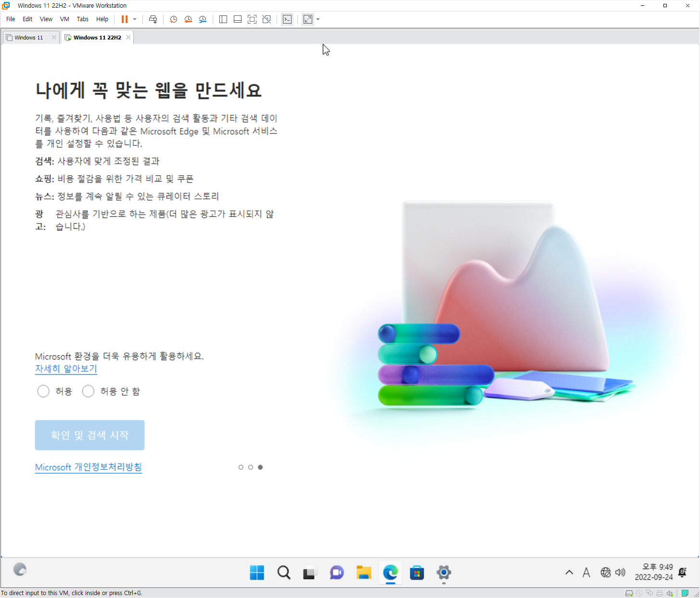Image resolution: width=700 pixels, height=598 pixels.
Task: Launch the Teams Chat taskbar icon
Action: 337,572
